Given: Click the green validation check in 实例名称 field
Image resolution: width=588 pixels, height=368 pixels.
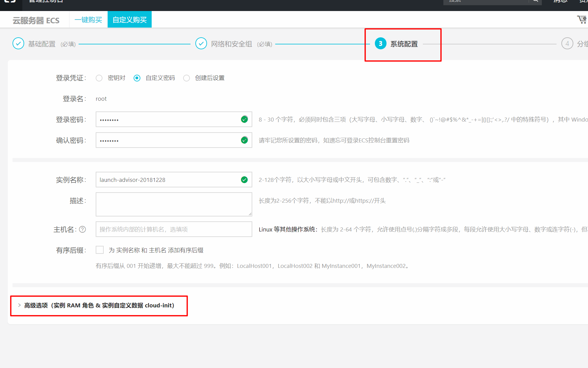Looking at the screenshot, I should click(x=244, y=180).
